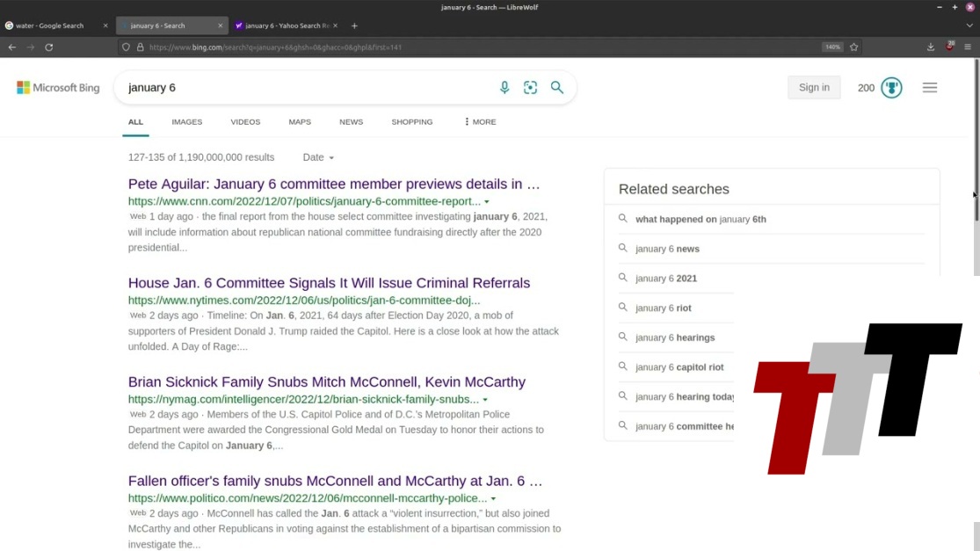980x551 pixels.
Task: Click the magnifier search button in Bing
Action: pyautogui.click(x=556, y=87)
